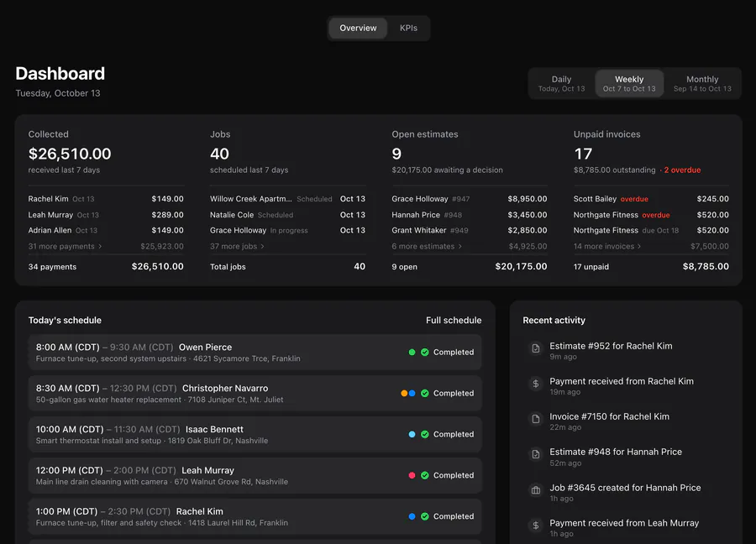
Task: Open Rachel Kim payment of $149.00
Action: pos(106,198)
